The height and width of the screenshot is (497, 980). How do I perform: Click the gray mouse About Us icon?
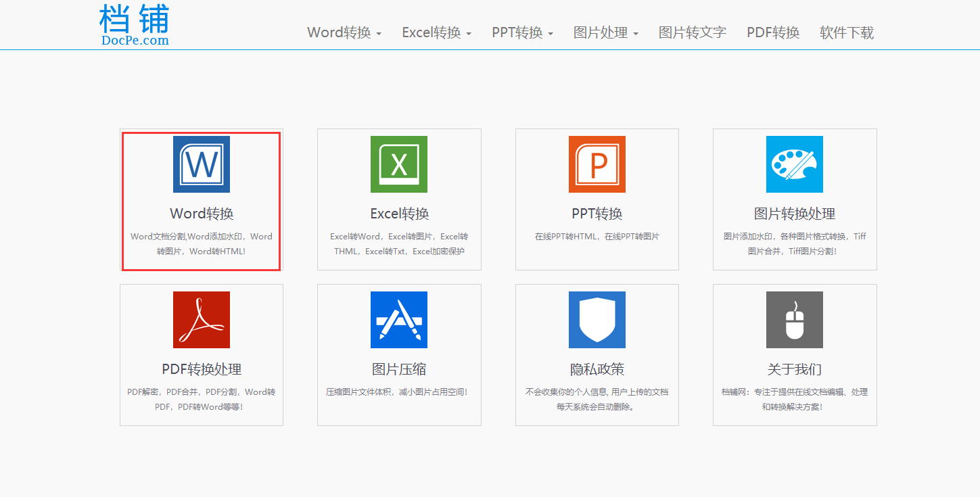click(795, 320)
